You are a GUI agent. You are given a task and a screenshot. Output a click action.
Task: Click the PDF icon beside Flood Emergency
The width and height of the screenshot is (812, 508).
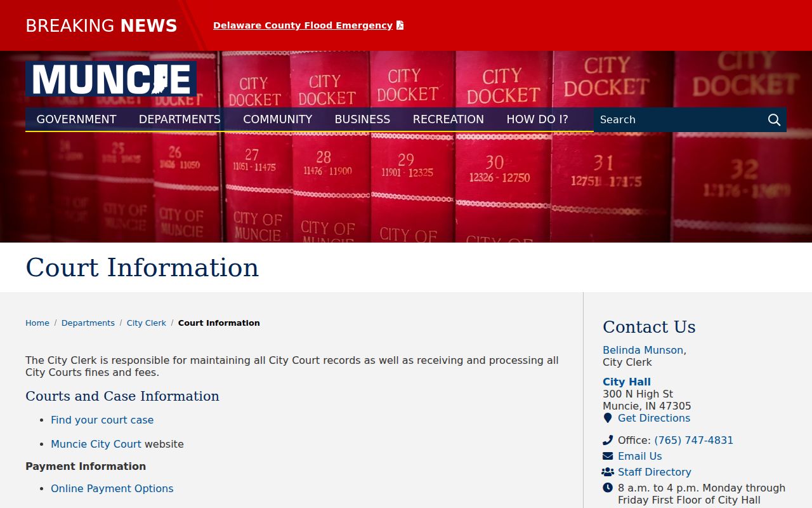[x=400, y=25]
